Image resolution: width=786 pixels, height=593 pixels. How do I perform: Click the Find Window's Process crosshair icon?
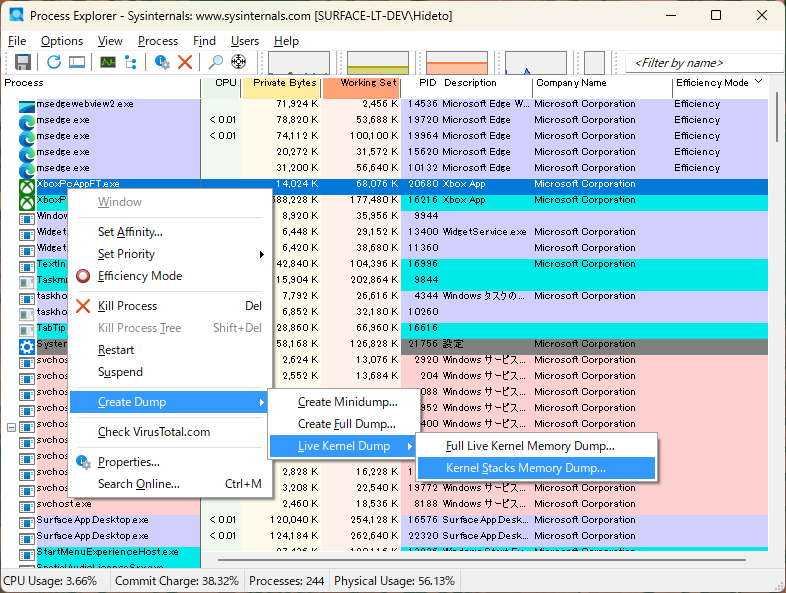coord(239,62)
